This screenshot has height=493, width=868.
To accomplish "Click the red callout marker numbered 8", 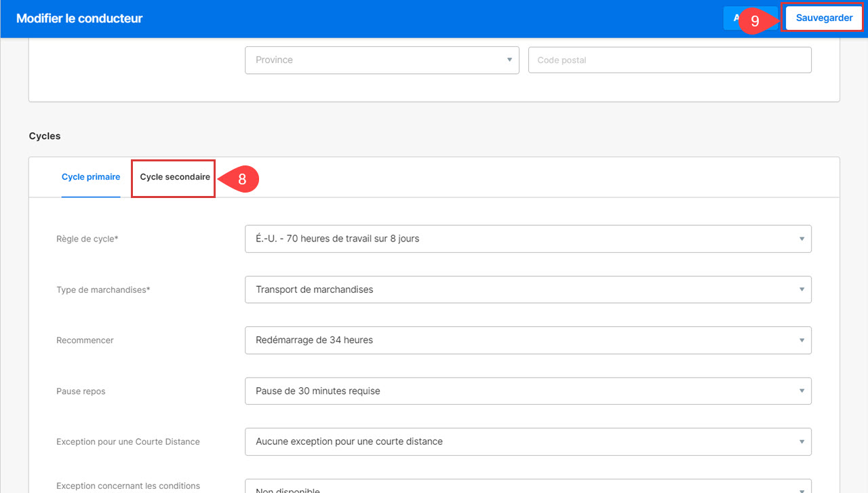I will pyautogui.click(x=241, y=180).
